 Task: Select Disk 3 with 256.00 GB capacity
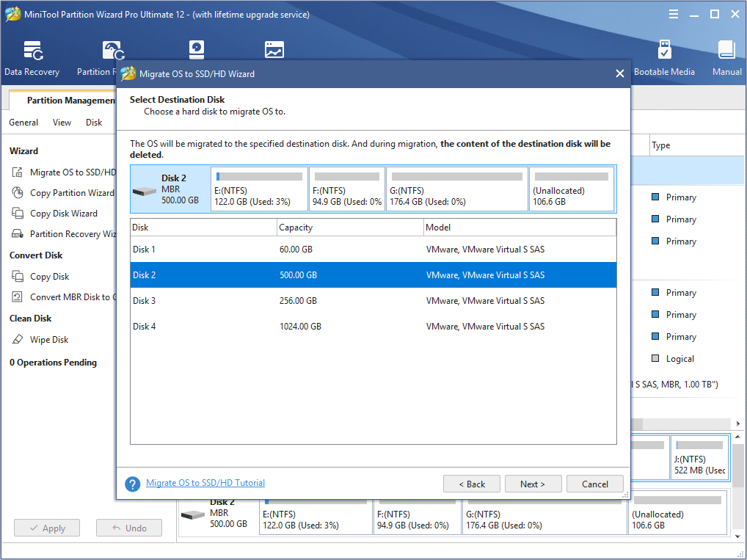373,301
